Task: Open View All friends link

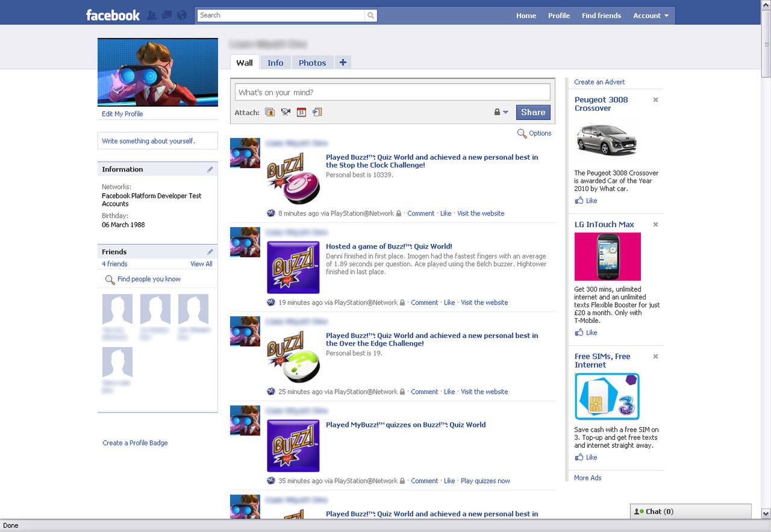Action: click(201, 264)
